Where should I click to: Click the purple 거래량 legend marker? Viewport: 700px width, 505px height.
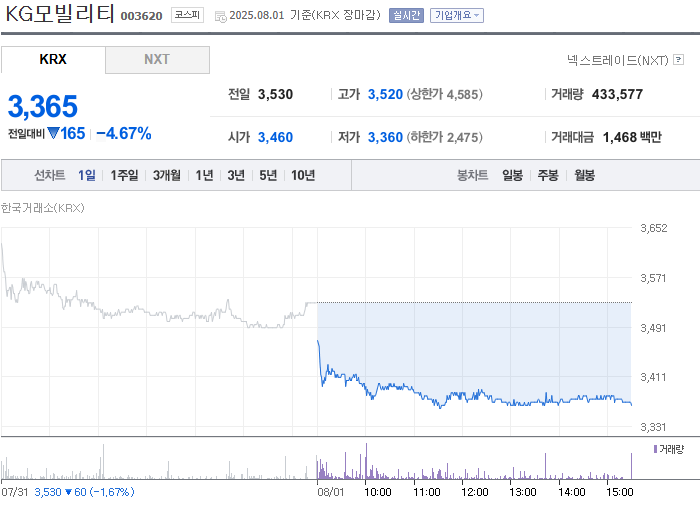click(655, 449)
